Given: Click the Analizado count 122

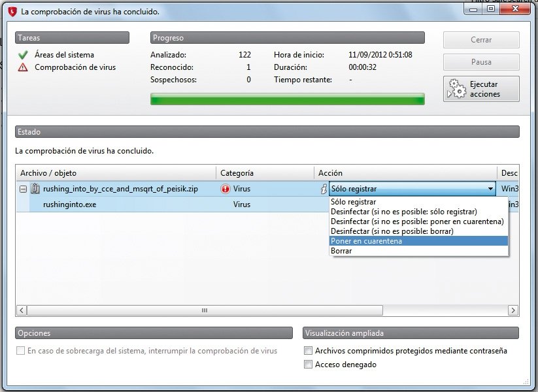Looking at the screenshot, I should click(244, 55).
